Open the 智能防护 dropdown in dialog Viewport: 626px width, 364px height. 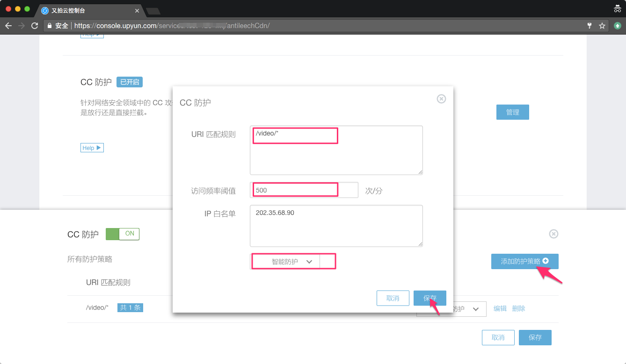pos(293,262)
